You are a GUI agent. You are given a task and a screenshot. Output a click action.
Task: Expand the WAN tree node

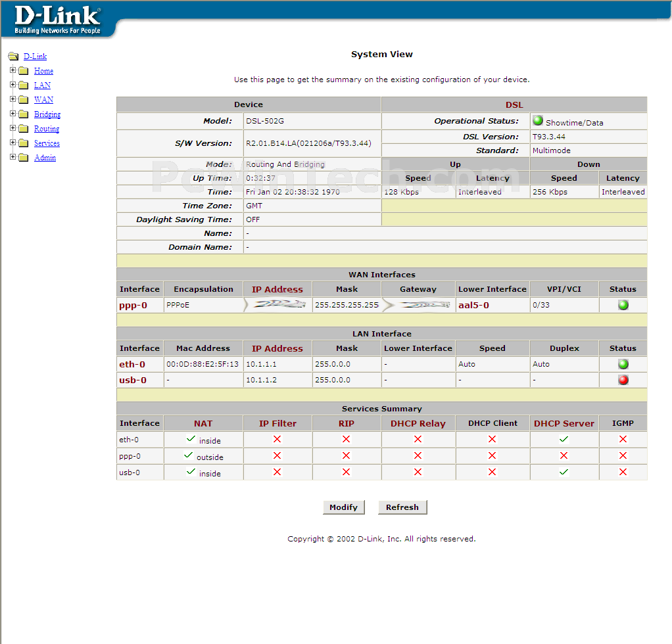12,99
